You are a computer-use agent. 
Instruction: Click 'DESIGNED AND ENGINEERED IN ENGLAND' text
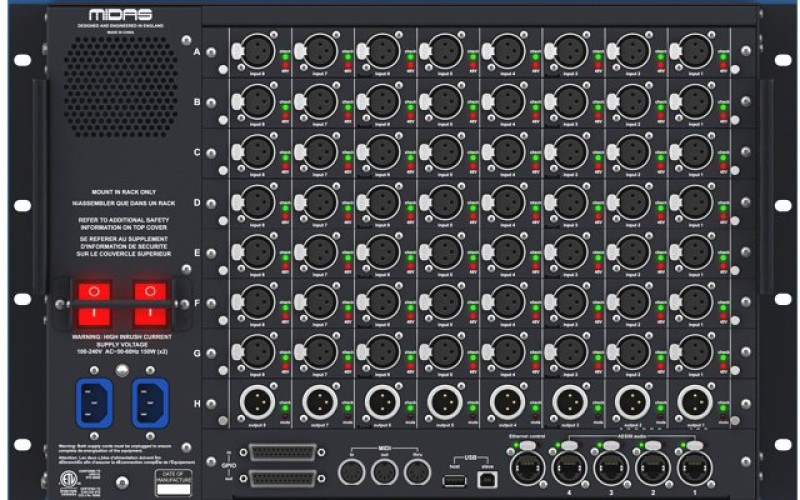pyautogui.click(x=121, y=26)
